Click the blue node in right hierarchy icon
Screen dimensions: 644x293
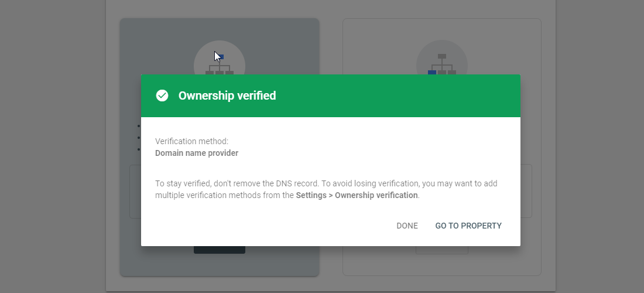tap(432, 72)
